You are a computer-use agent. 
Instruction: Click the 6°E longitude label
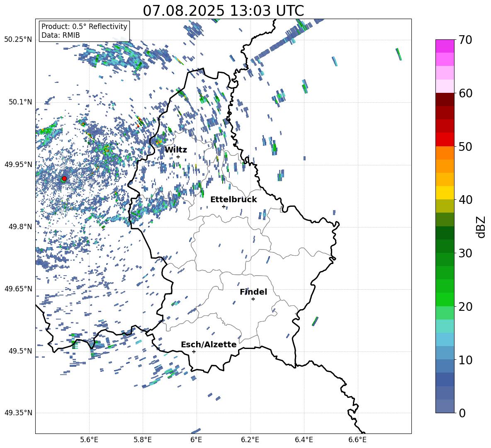coord(196,440)
